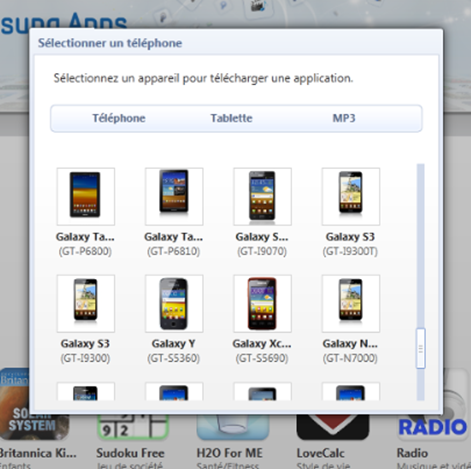Viewport: 471px width, 469px height.
Task: Choose the Galaxy Tab GT-P6810 device image
Action: click(x=174, y=196)
